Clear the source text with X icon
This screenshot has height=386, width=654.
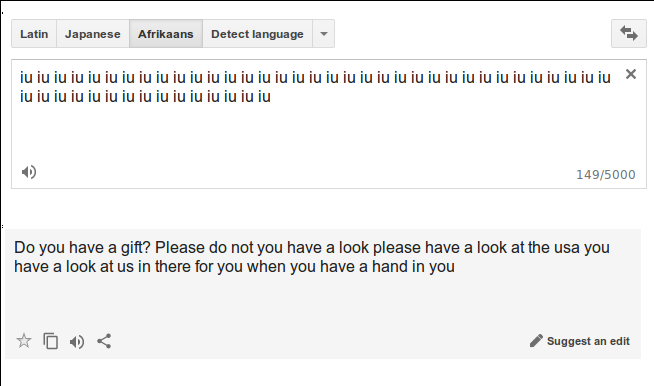point(631,74)
